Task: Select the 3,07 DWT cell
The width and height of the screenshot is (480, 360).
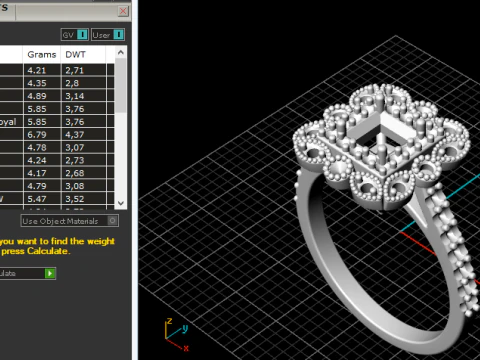Action: [x=84, y=147]
